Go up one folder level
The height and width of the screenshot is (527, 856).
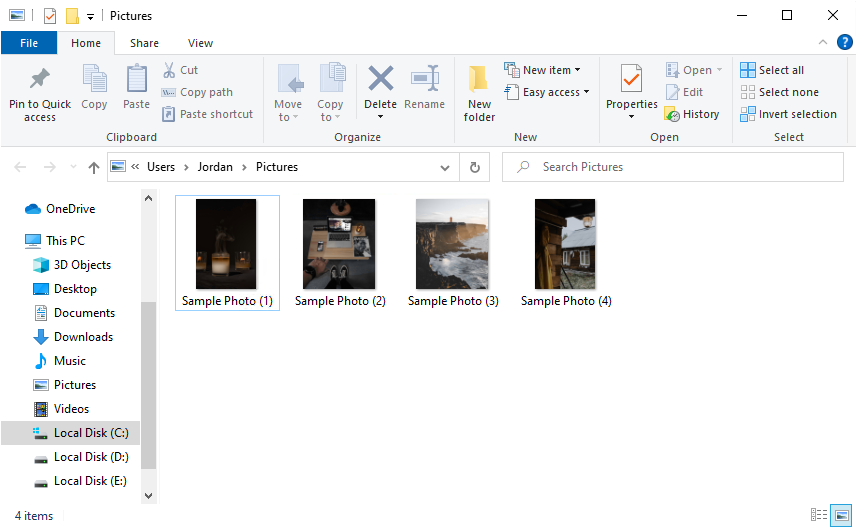[94, 167]
